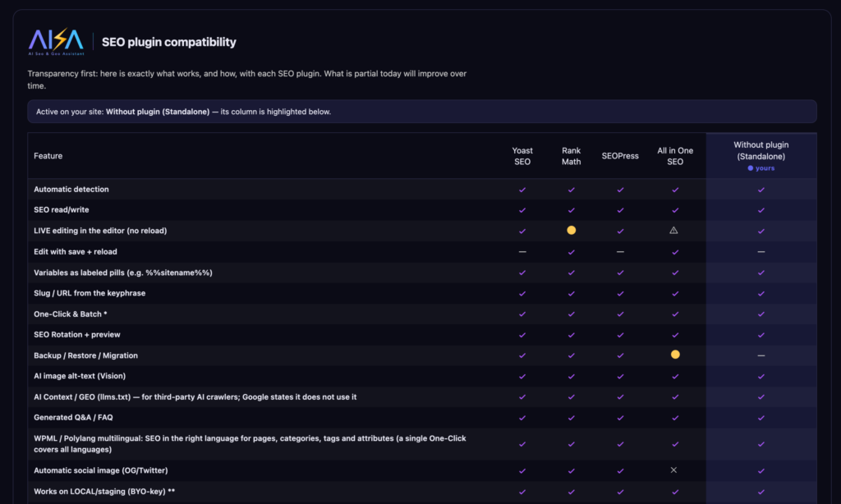Click SEOPress checkmark for AI image alt-text
Screen dimensions: 841x504
(620, 377)
